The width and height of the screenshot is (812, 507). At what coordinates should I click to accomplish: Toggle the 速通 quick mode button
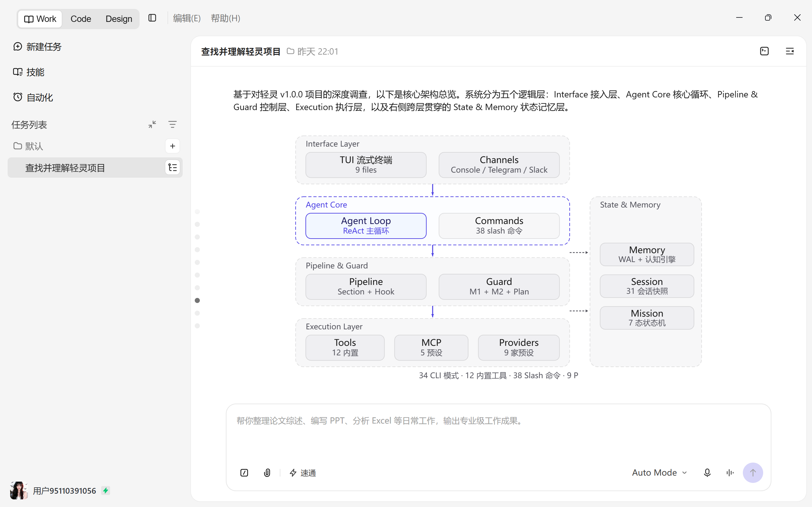[303, 473]
